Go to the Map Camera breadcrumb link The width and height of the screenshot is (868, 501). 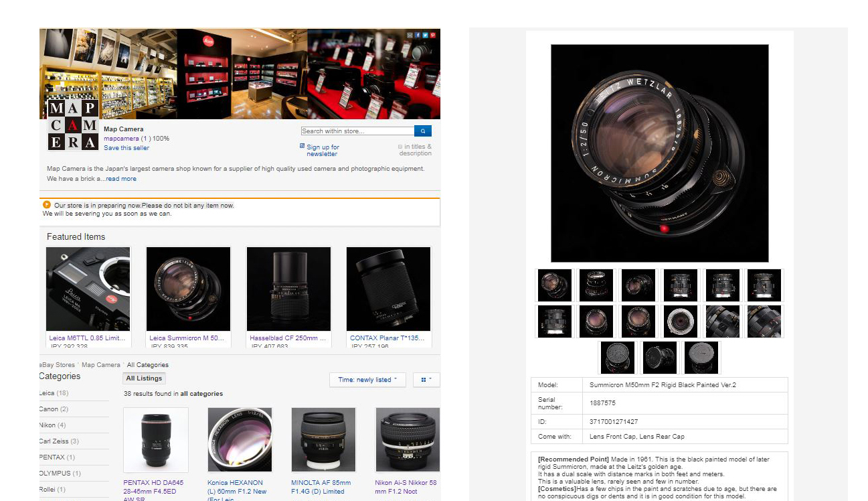click(x=101, y=365)
